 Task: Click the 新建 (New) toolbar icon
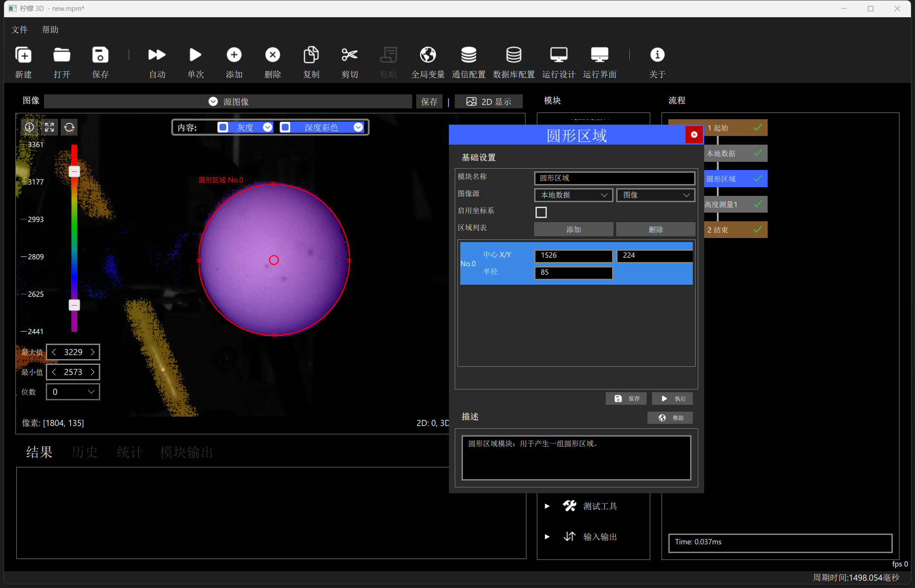[24, 55]
